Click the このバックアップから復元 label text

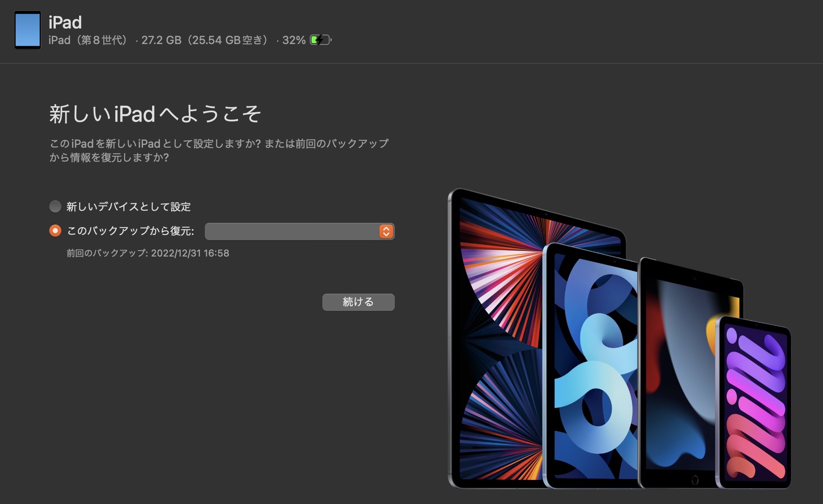130,231
